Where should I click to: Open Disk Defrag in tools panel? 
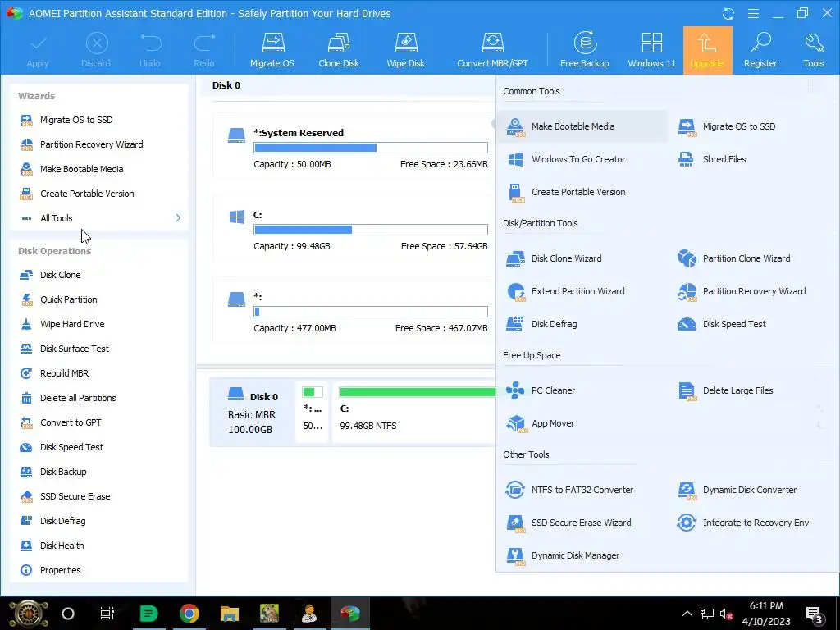pos(542,324)
